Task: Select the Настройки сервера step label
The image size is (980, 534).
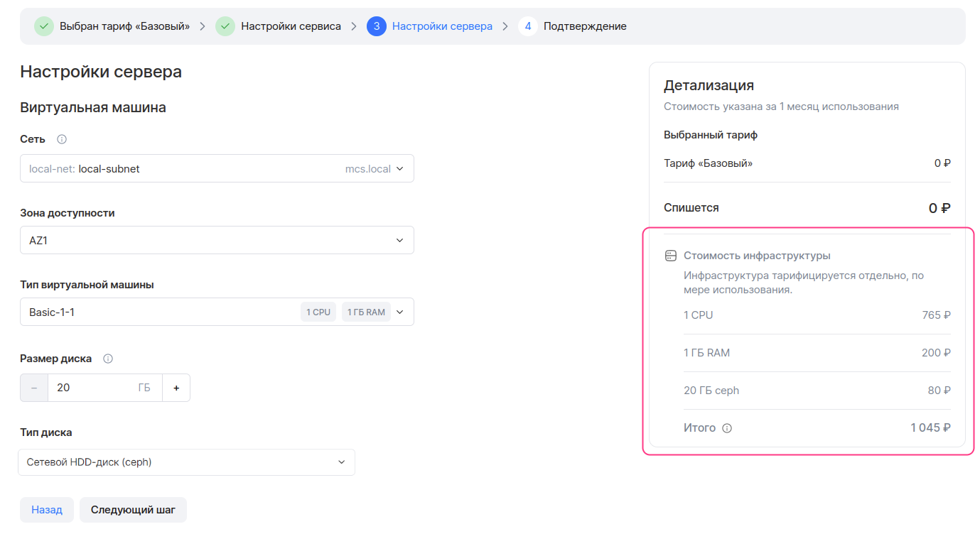Action: coord(442,26)
